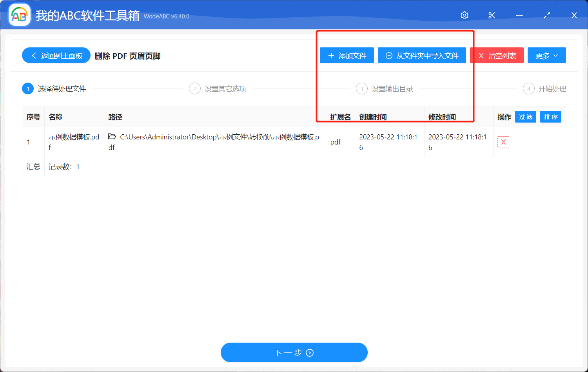This screenshot has height=372, width=588.
Task: Click the arrow icon inside 下一步 button
Action: [x=310, y=352]
